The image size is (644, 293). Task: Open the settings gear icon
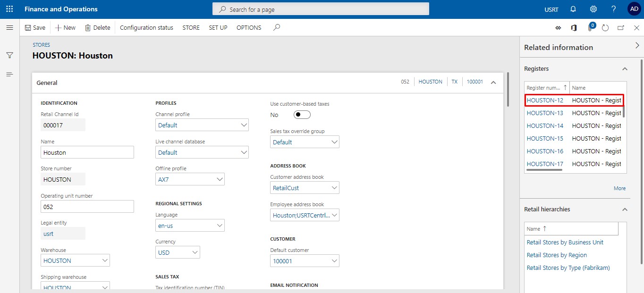[x=593, y=9]
